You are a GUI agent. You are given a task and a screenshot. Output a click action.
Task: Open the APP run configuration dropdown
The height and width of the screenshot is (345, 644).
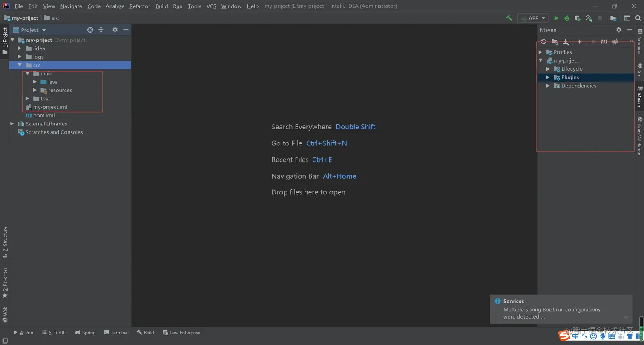[532, 18]
